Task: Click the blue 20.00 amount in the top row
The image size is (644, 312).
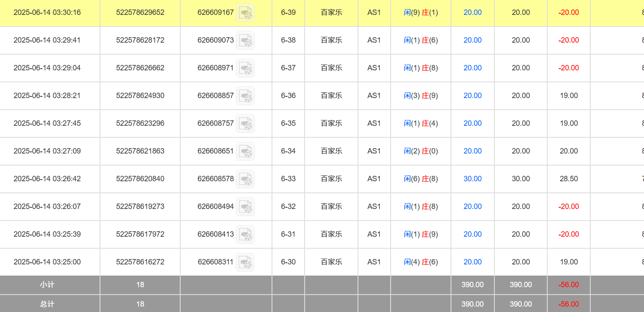Action: click(x=472, y=12)
